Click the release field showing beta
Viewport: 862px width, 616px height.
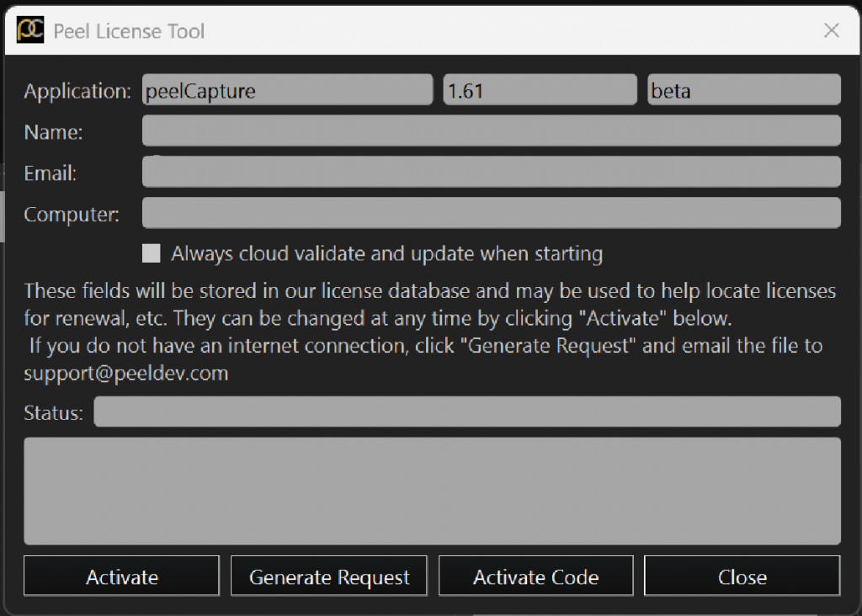[744, 89]
